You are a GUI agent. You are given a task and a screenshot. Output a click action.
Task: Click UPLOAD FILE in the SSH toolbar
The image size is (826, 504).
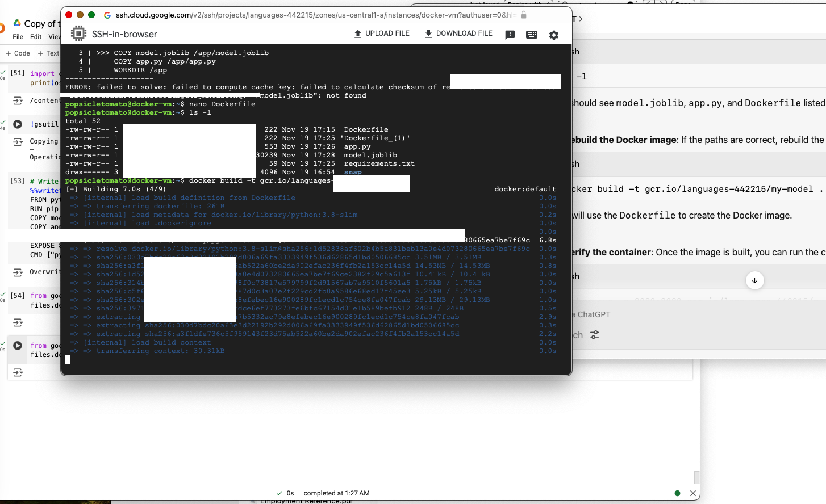[x=382, y=33]
